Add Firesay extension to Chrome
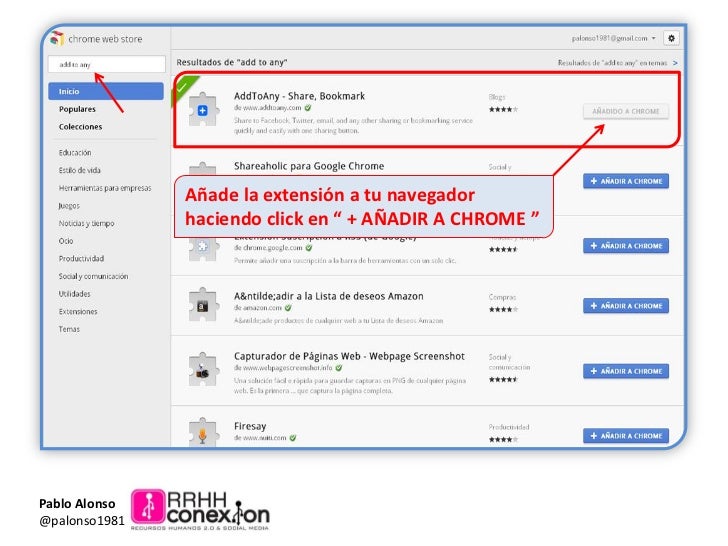Viewport: 728px width, 546px height. coord(626,436)
